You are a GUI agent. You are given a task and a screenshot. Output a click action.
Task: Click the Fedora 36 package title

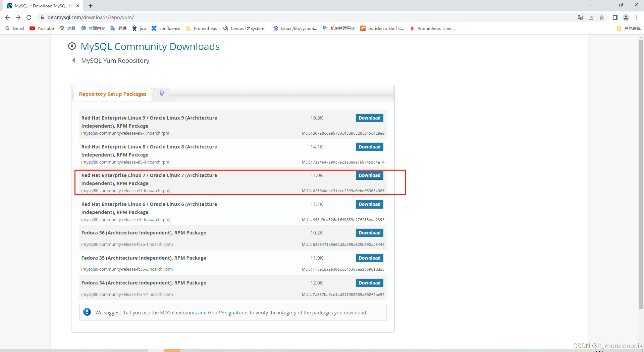click(144, 233)
